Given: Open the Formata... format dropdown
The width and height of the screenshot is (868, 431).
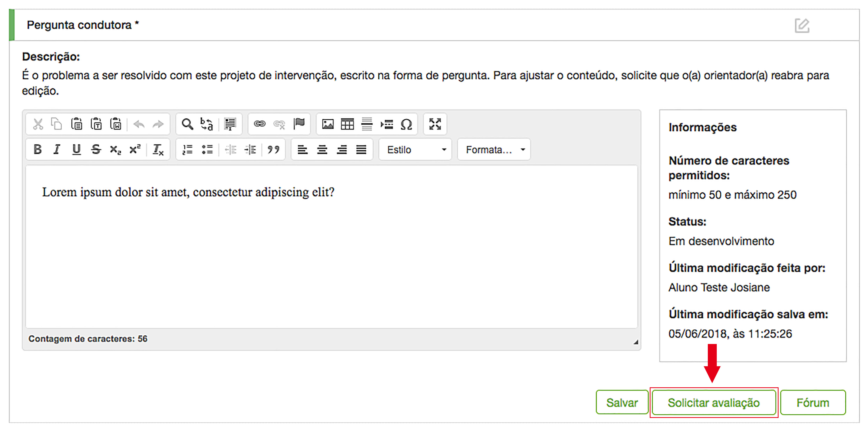Looking at the screenshot, I should pos(494,149).
